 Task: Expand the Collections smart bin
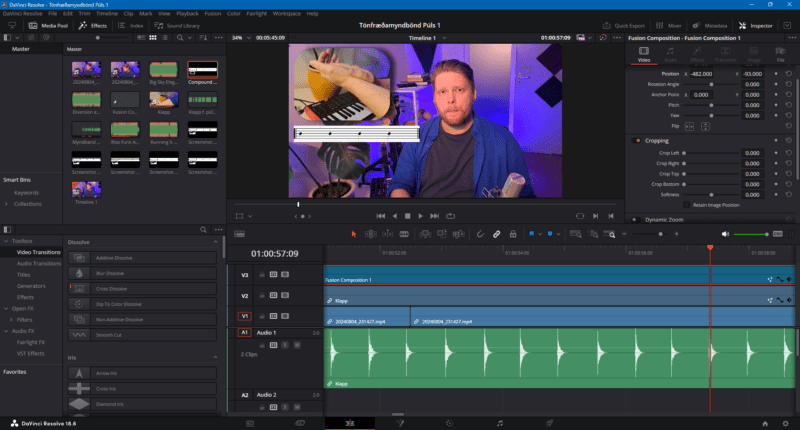(7, 203)
